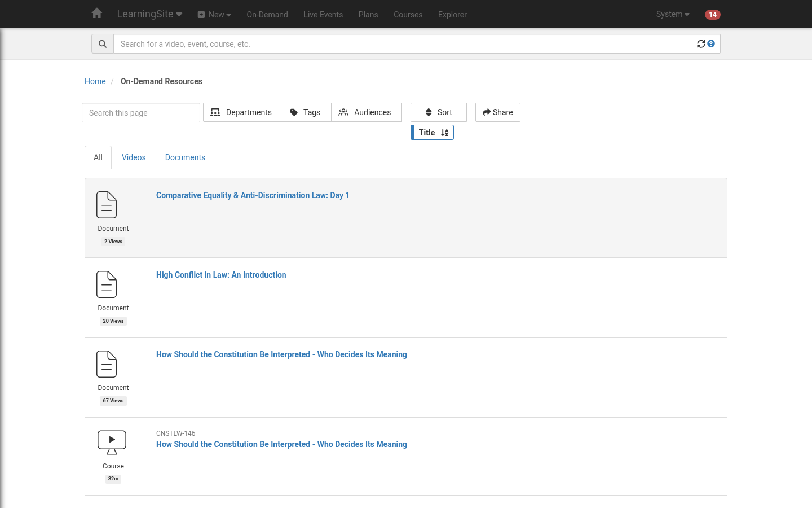Open the Sort options
812x508 pixels.
tap(439, 112)
